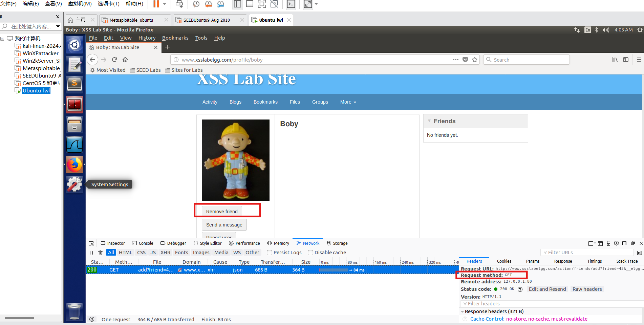The width and height of the screenshot is (644, 325).
Task: Pause the virtual machine in VMware toolbar
Action: click(156, 4)
